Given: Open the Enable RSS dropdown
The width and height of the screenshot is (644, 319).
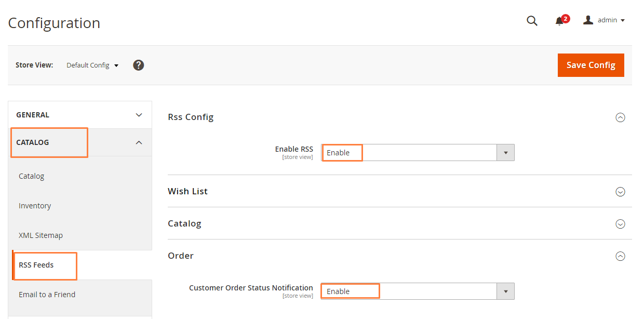Looking at the screenshot, I should click(418, 153).
